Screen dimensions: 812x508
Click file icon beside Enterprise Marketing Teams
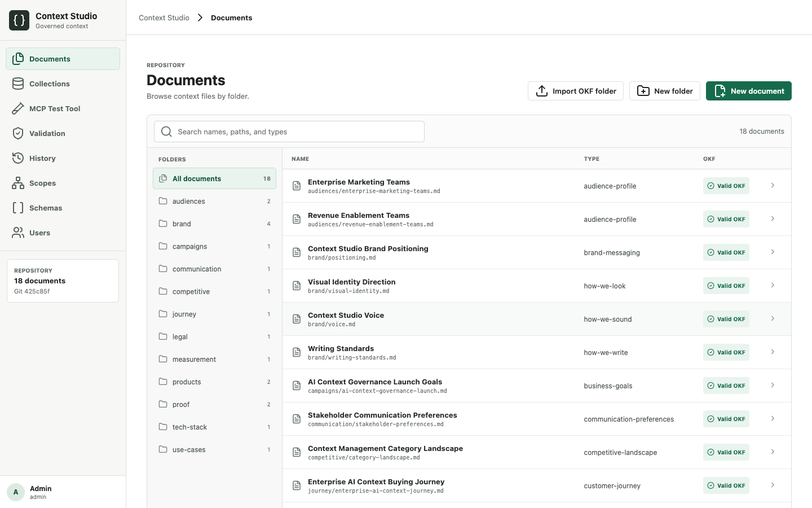(x=297, y=186)
